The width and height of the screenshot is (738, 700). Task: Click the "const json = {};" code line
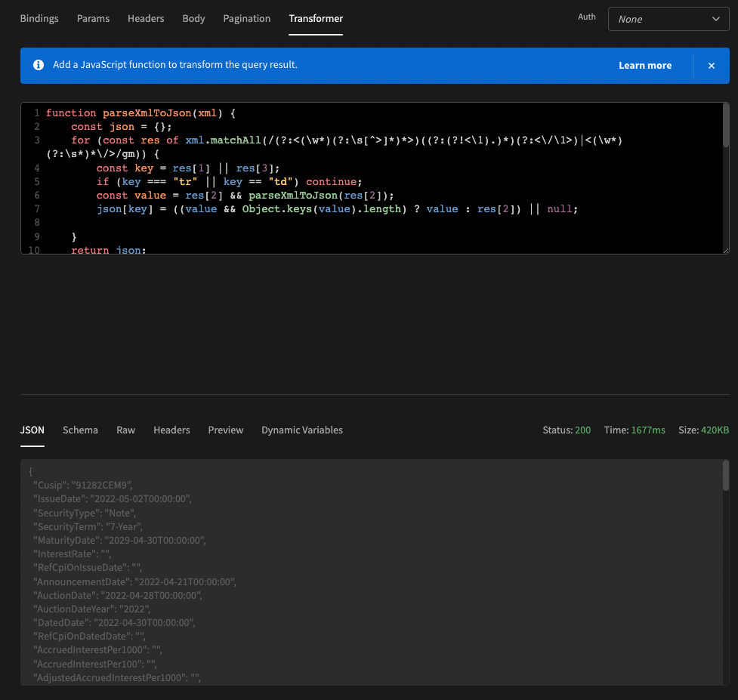tap(122, 127)
